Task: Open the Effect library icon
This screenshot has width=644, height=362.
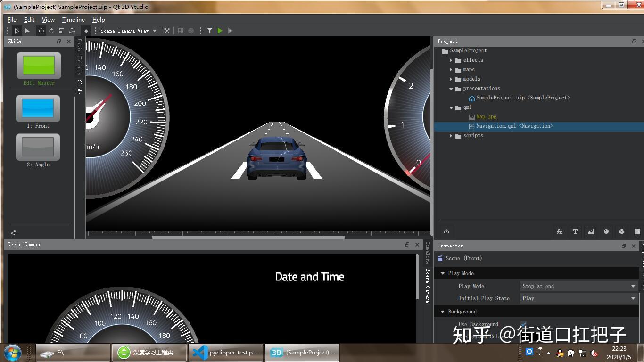Action: (x=559, y=231)
